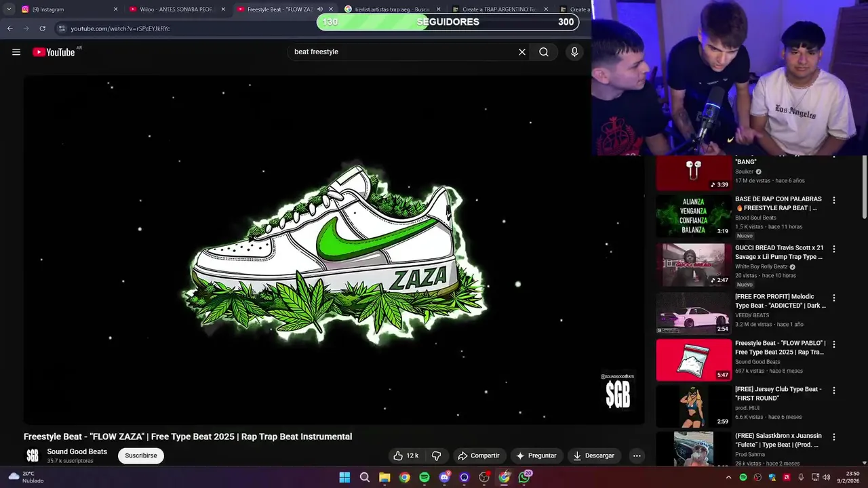868x488 pixels.
Task: Select the Freestyle Beat FLOW ZAZA tab
Action: pos(285,9)
